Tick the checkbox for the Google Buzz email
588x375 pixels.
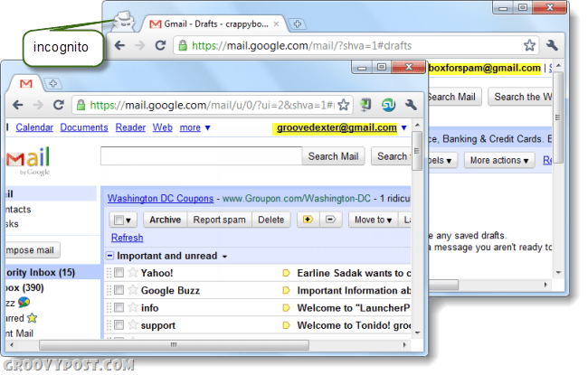[119, 289]
